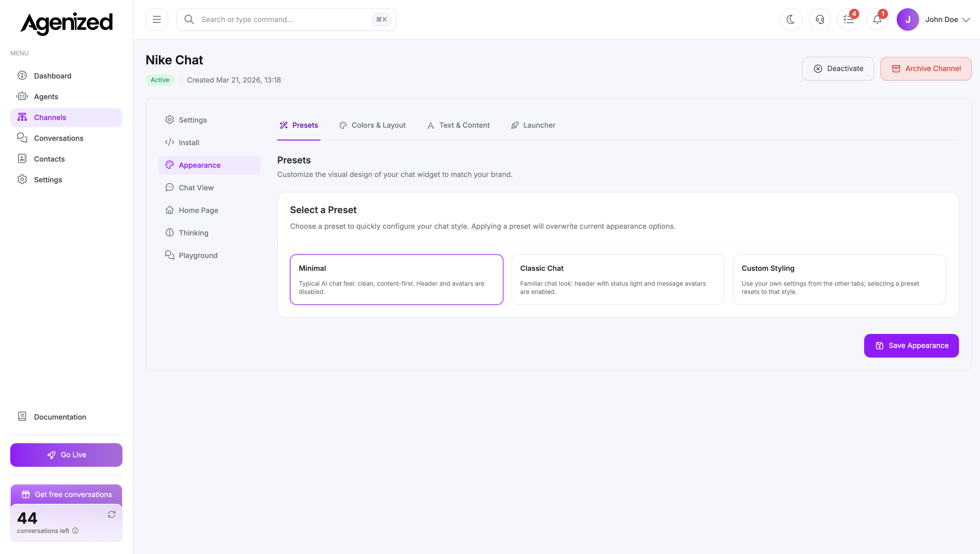Toggle the sidebar hamburger menu
This screenshot has width=980, height=554.
pyautogui.click(x=157, y=19)
